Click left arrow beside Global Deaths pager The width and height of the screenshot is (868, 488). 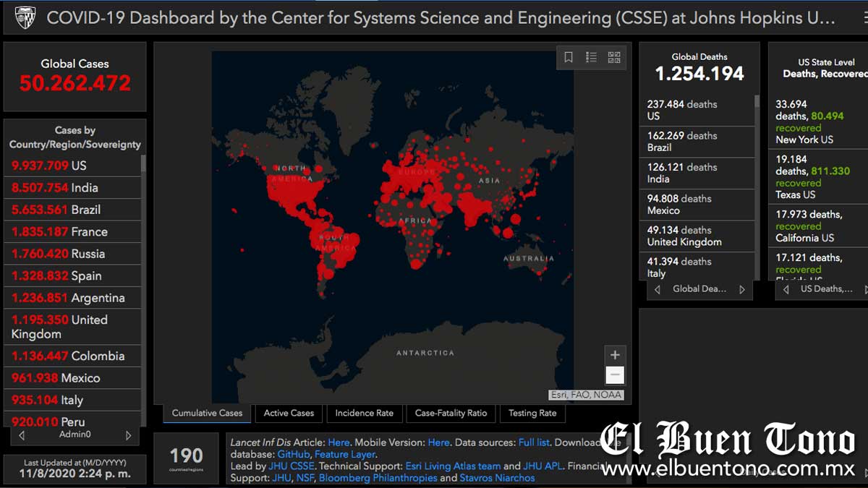[x=658, y=289]
